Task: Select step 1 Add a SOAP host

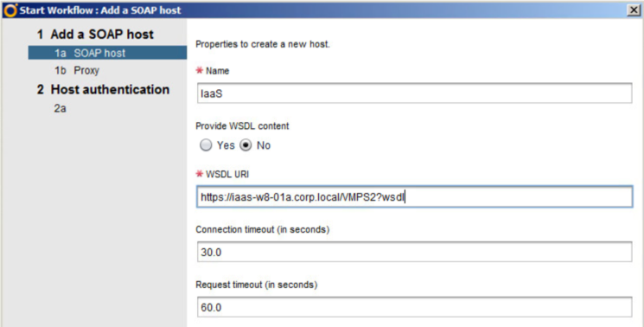Action: 95,34
